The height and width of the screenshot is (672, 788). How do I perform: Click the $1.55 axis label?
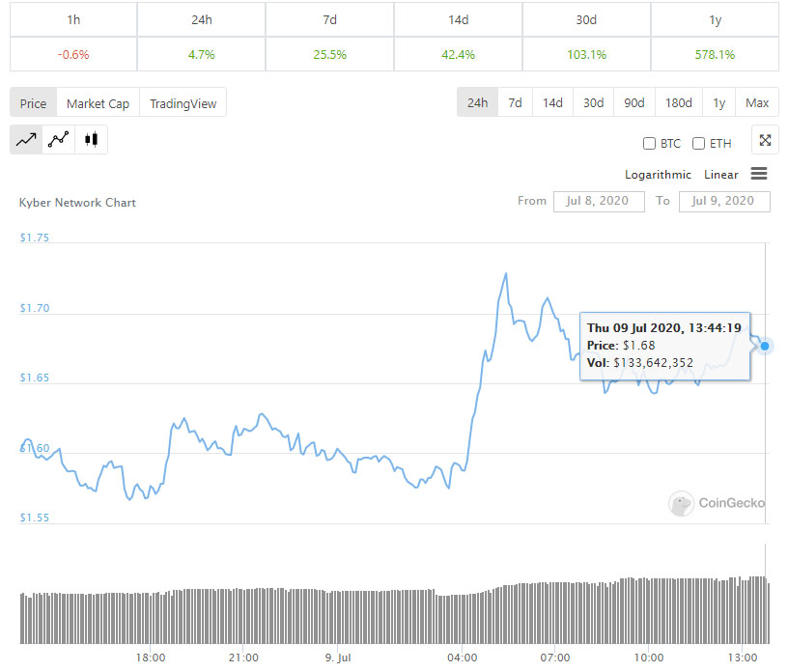[34, 518]
